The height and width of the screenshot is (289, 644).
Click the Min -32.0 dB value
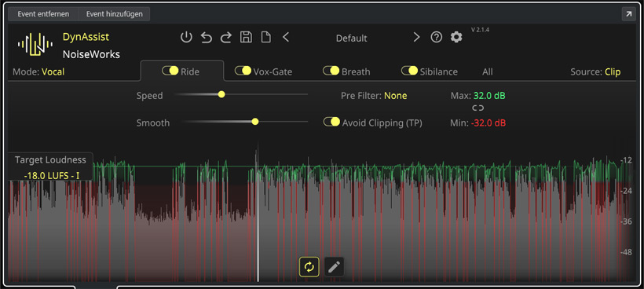(x=488, y=123)
